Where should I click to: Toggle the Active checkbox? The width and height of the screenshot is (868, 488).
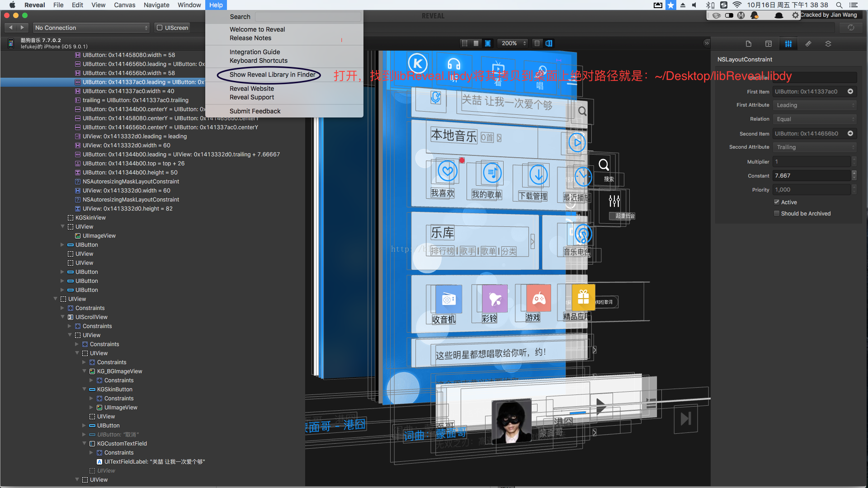(777, 202)
